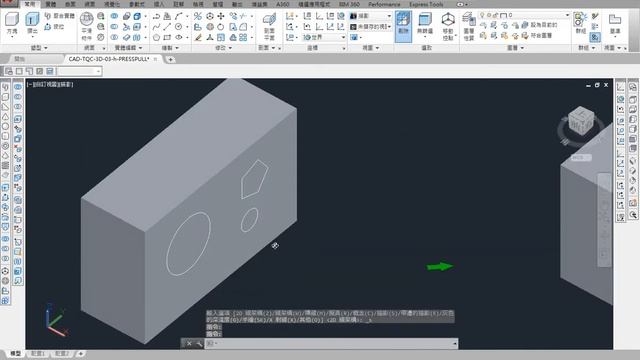Toggle group selection on/off highlighted icon
This screenshot has height=360, width=640.
point(595,38)
